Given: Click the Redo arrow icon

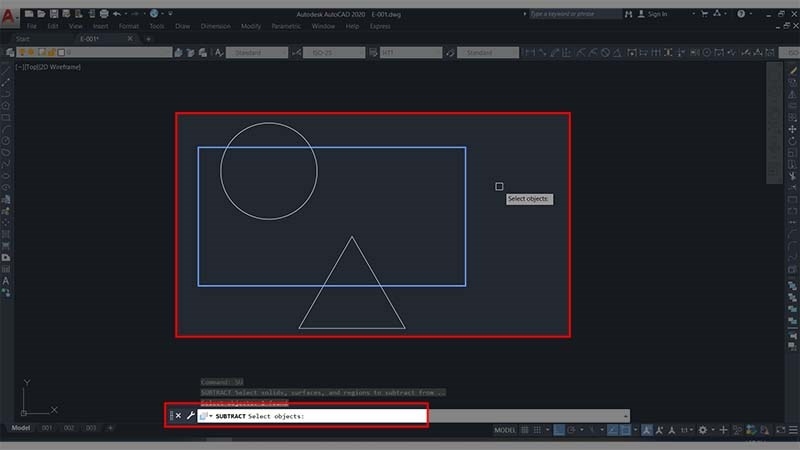Looking at the screenshot, I should click(x=135, y=14).
